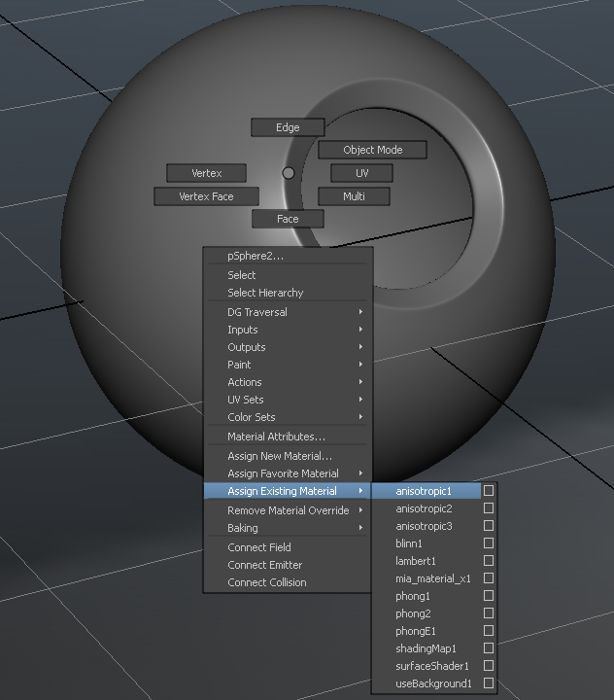Choose Vertex Face mode
614x700 pixels.
(206, 196)
